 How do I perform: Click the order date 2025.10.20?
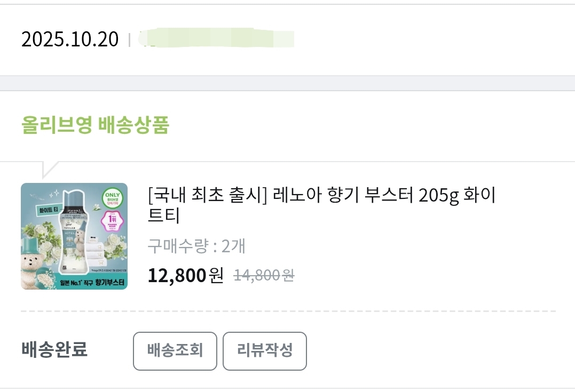click(x=70, y=39)
